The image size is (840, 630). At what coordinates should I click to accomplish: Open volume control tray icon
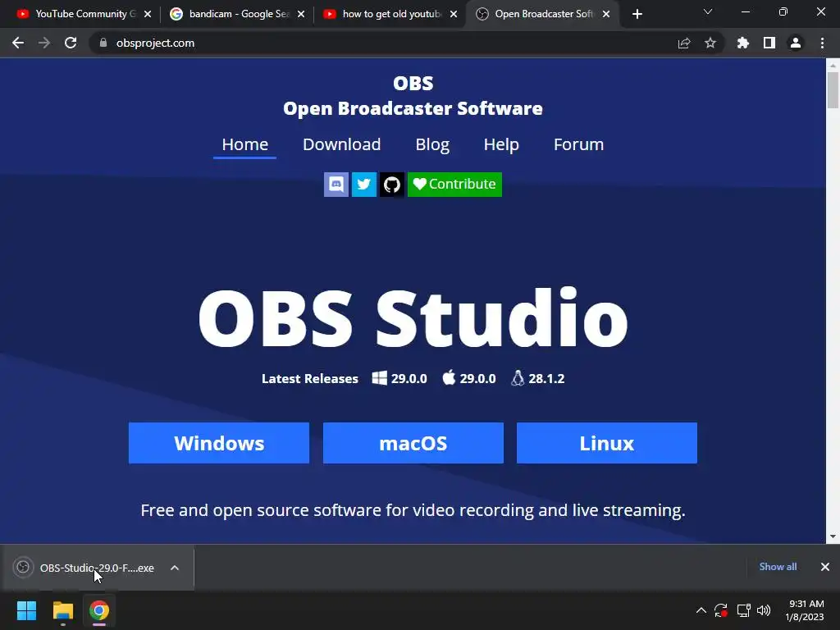[x=764, y=610]
